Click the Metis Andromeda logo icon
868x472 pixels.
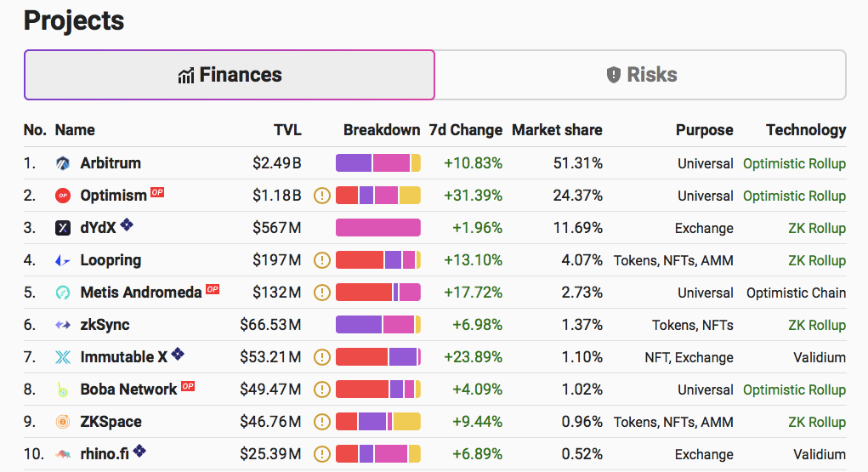pos(63,293)
